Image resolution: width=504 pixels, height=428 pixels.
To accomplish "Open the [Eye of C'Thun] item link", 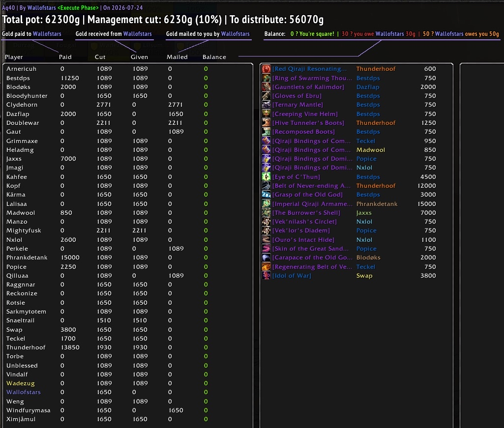I will (x=296, y=177).
